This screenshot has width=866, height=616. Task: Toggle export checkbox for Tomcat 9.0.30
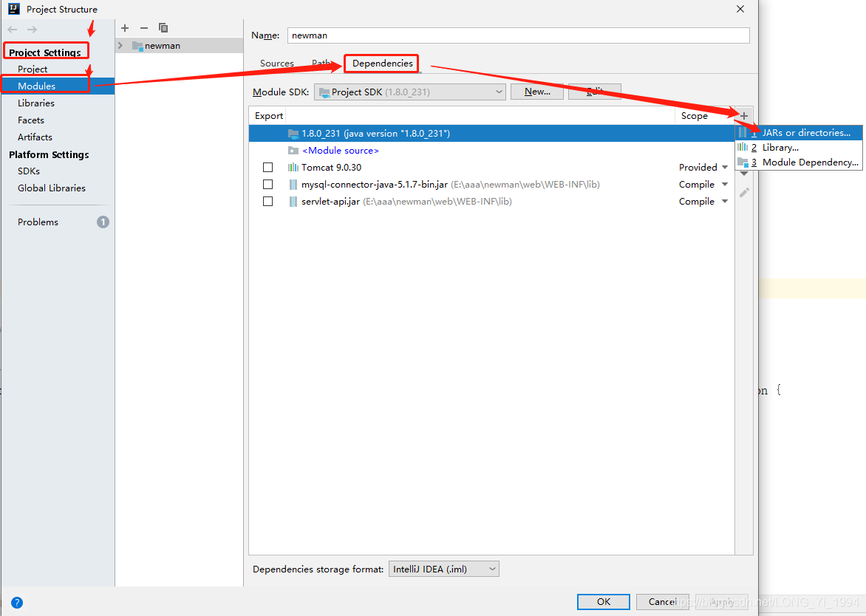click(268, 167)
